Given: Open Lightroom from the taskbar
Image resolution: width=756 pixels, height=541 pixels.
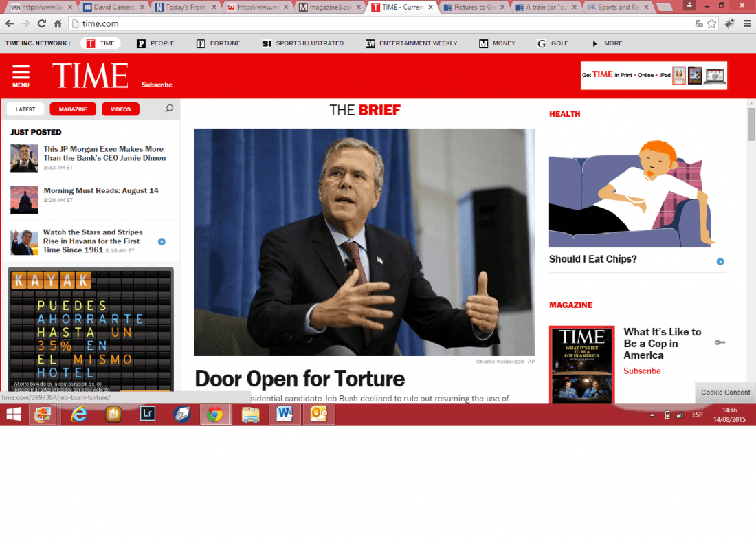Looking at the screenshot, I should pos(148,414).
